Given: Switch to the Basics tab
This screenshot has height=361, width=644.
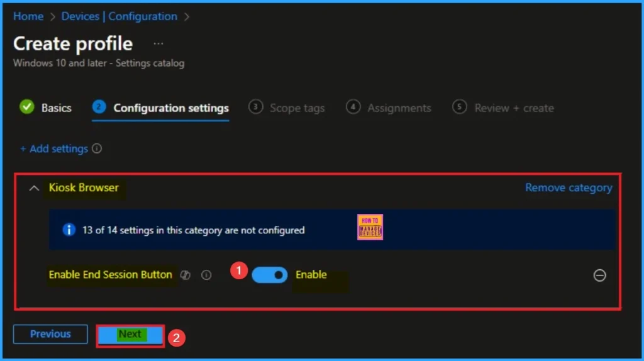Looking at the screenshot, I should tap(56, 108).
